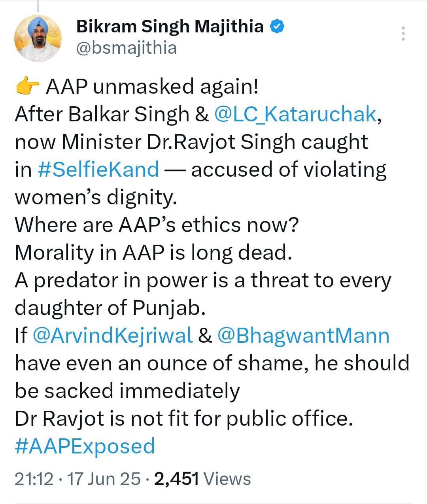Open the @LC_Kataruchak mention

tap(295, 114)
